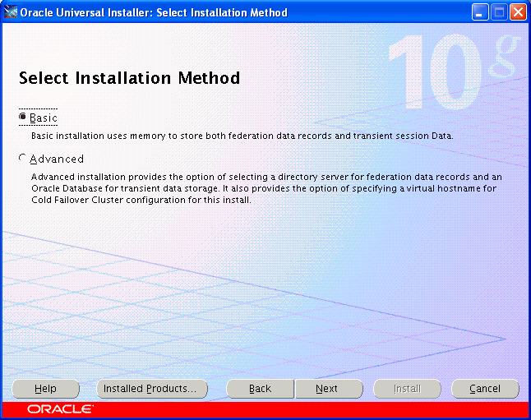Select the Basic installation radio button
531x420 pixels.
pyautogui.click(x=23, y=117)
